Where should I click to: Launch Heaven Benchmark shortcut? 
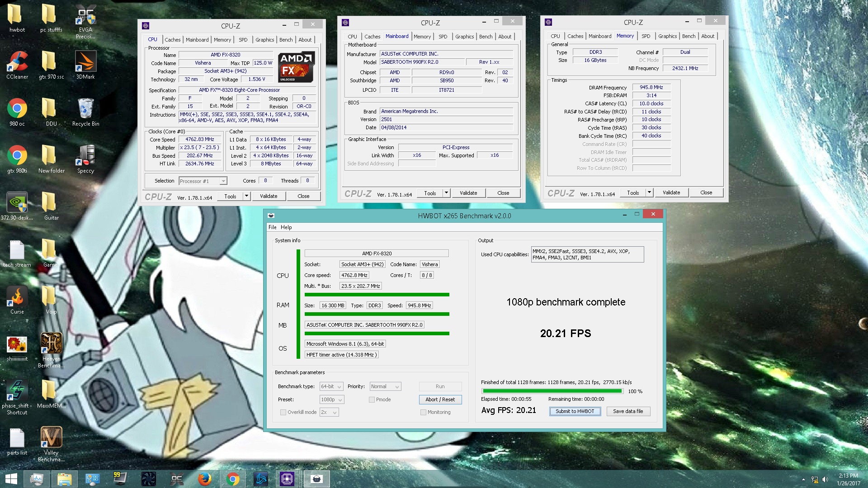(51, 351)
